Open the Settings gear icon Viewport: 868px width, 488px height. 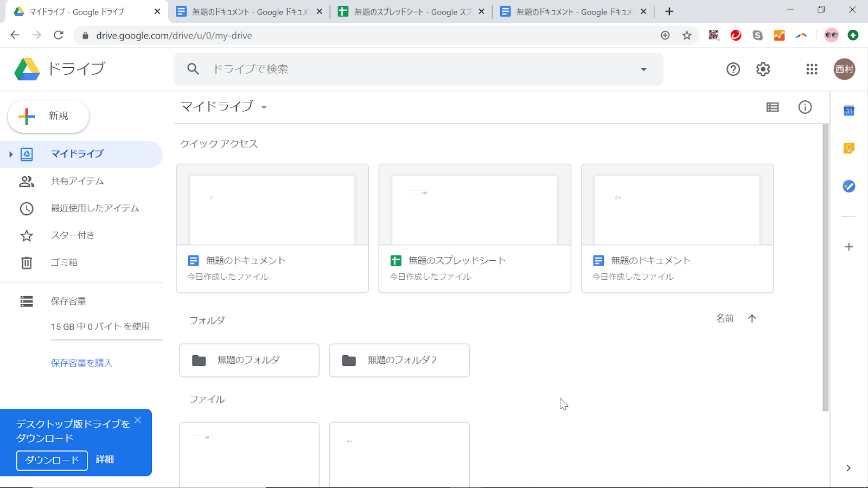pyautogui.click(x=763, y=69)
